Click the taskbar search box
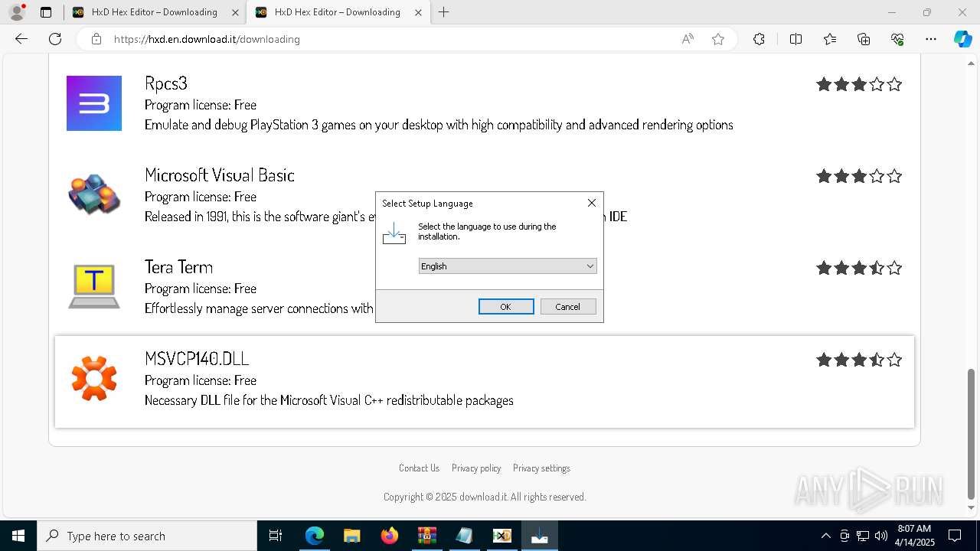This screenshot has width=980, height=551. (x=147, y=536)
